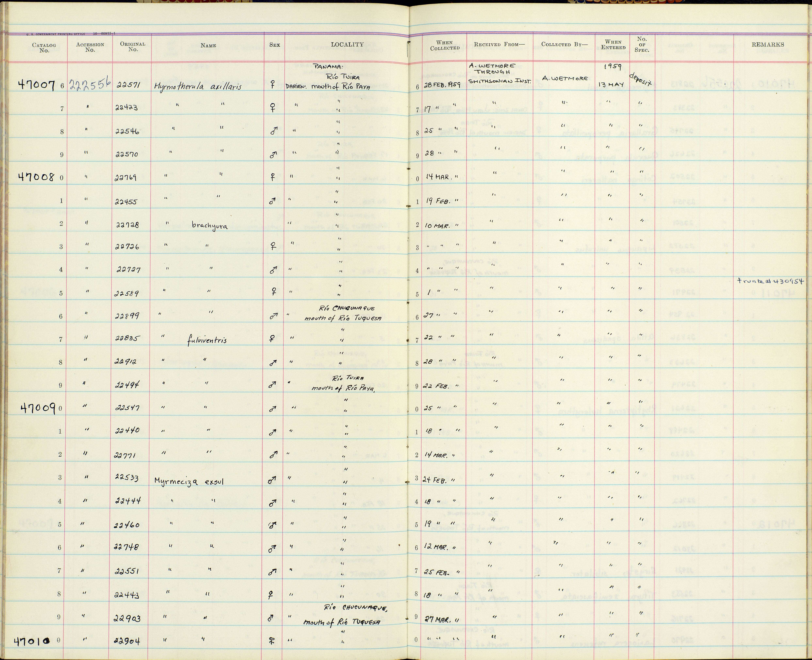Click the 'U.S. Government Printing Office' imprint

point(55,34)
